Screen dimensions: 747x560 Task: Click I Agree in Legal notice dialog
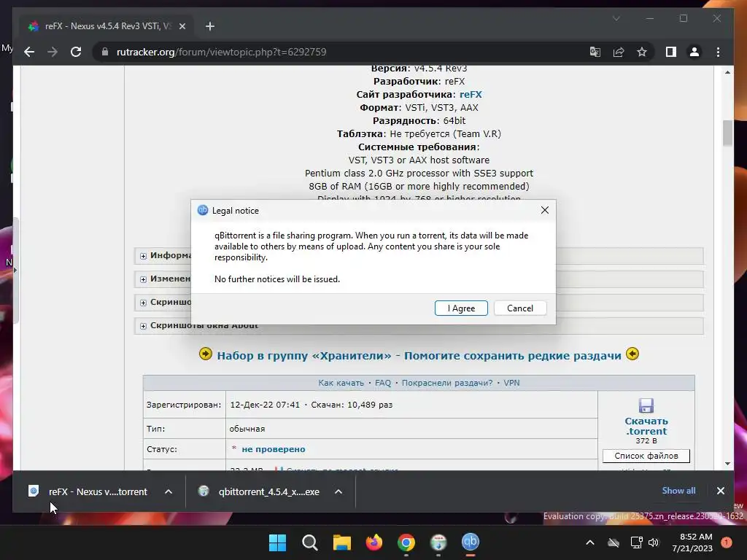[x=461, y=308]
